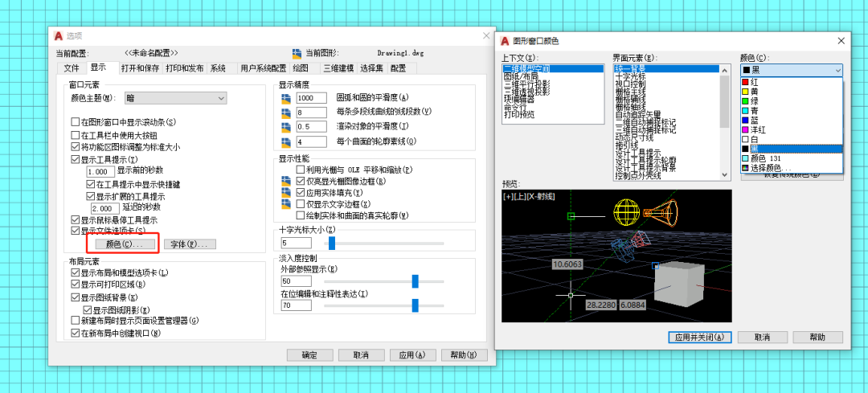Click the 十字光标大小 value input field

click(x=299, y=243)
